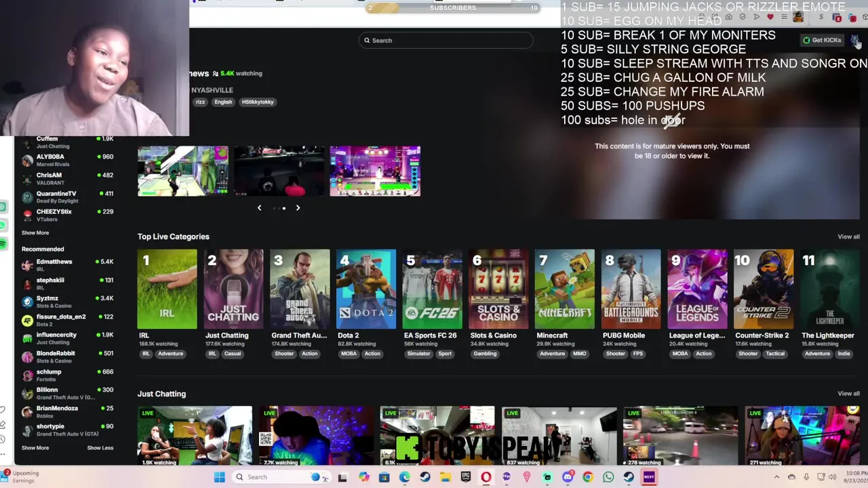
Task: Open Microsoft Edge from the taskbar
Action: pos(405,477)
